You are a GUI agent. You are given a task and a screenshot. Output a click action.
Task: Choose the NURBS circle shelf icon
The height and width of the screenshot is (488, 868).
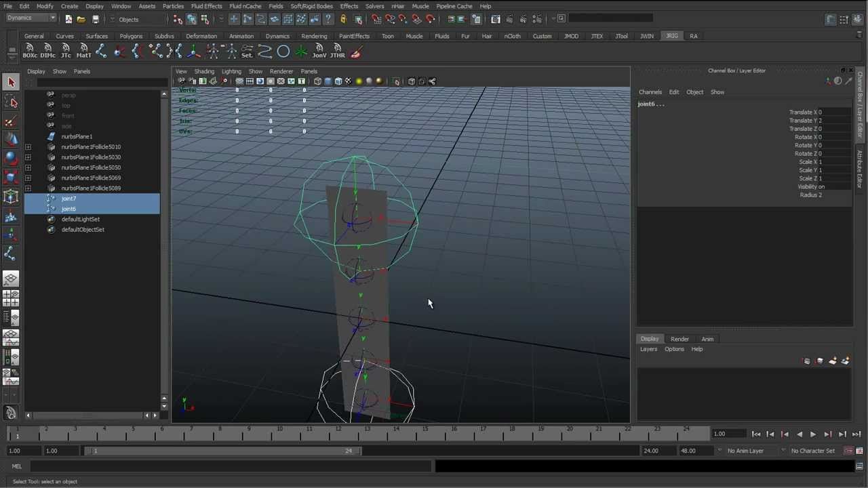tap(283, 51)
